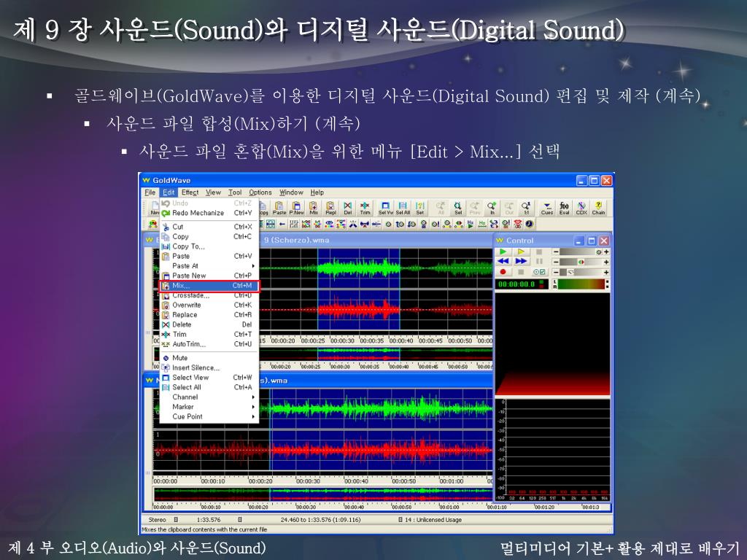
Task: Click the 00:00:00.0 time display in Control
Action: [x=521, y=284]
